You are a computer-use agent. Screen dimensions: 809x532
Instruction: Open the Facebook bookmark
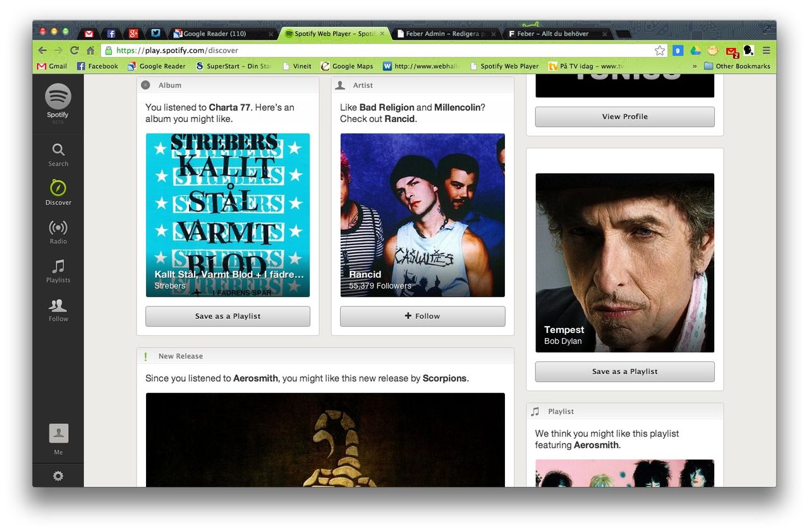[x=97, y=66]
